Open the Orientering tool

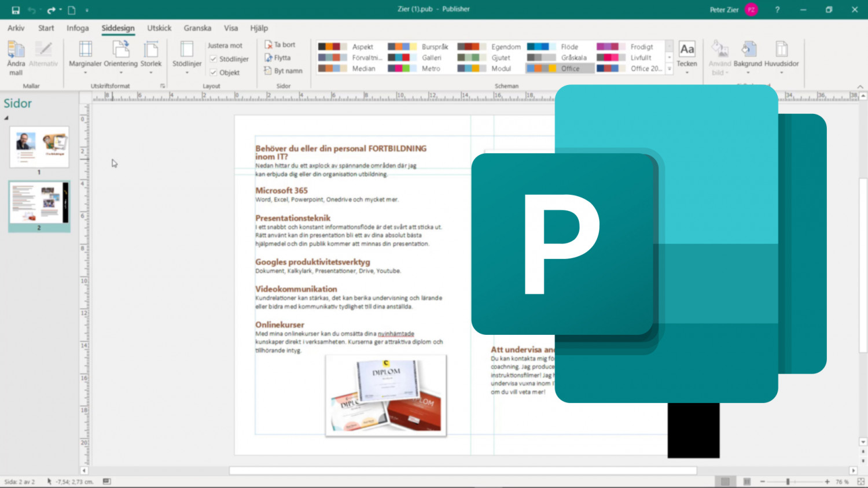point(120,50)
